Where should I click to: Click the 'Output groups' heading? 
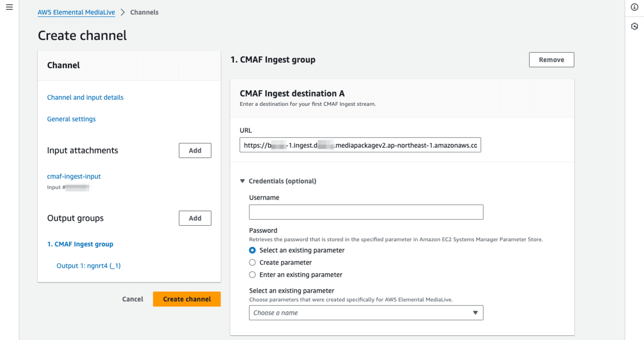pyautogui.click(x=75, y=218)
